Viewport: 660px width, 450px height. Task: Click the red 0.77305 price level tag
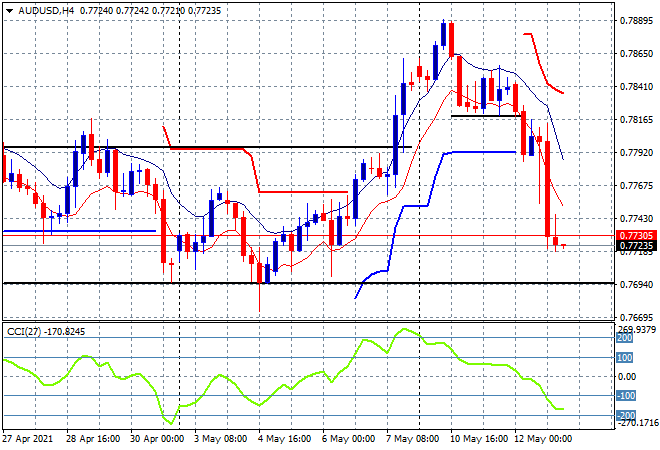coord(636,236)
